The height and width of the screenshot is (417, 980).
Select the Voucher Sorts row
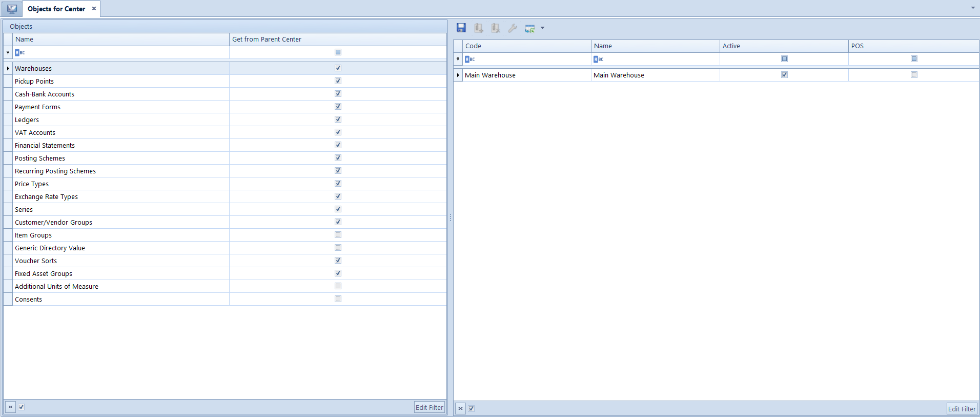pyautogui.click(x=225, y=261)
